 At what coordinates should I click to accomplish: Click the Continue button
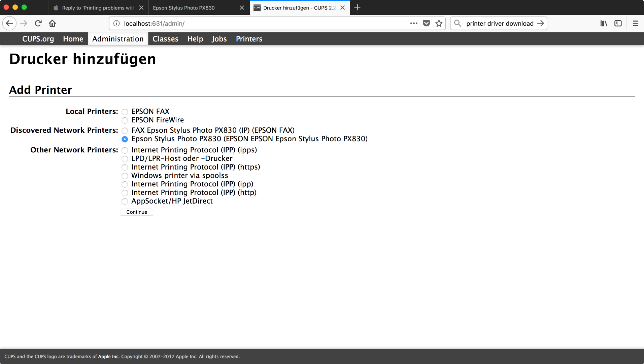pyautogui.click(x=137, y=212)
